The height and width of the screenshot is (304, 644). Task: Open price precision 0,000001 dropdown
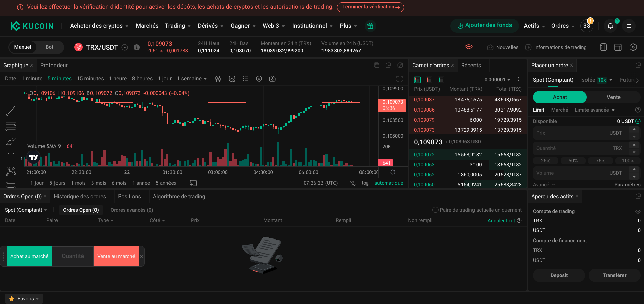pos(497,80)
